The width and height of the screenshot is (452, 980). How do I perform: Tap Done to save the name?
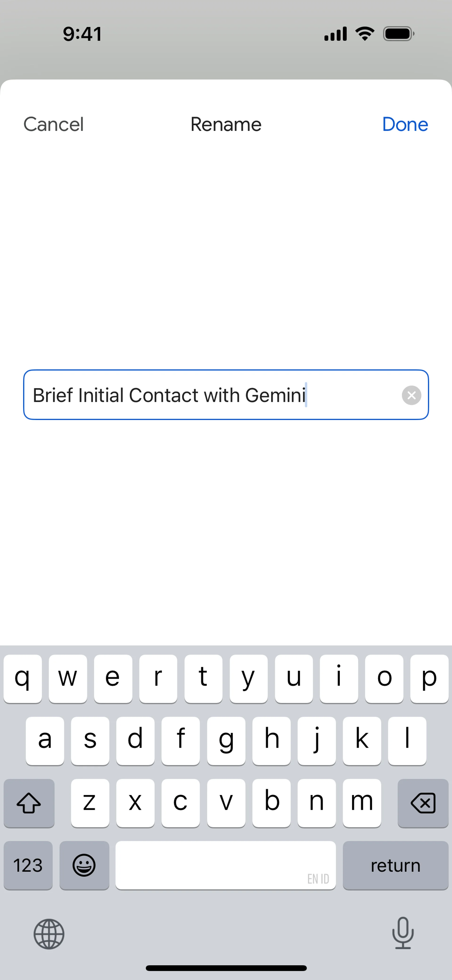pyautogui.click(x=405, y=124)
